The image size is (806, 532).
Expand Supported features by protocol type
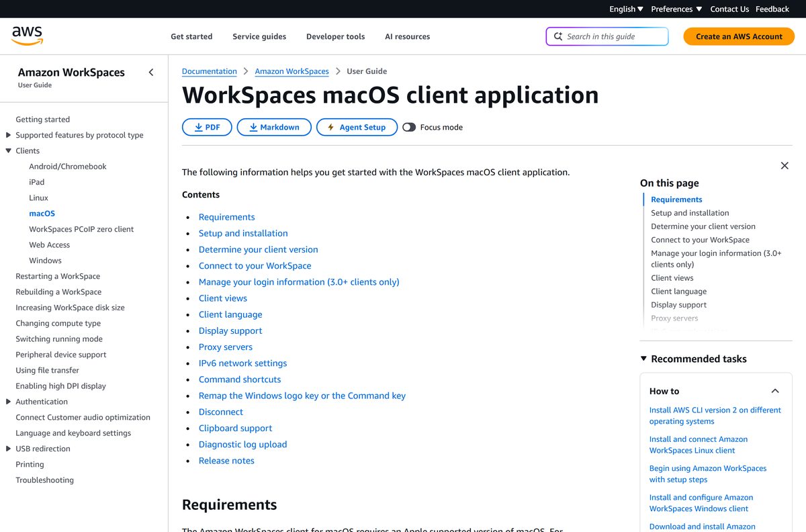point(9,135)
